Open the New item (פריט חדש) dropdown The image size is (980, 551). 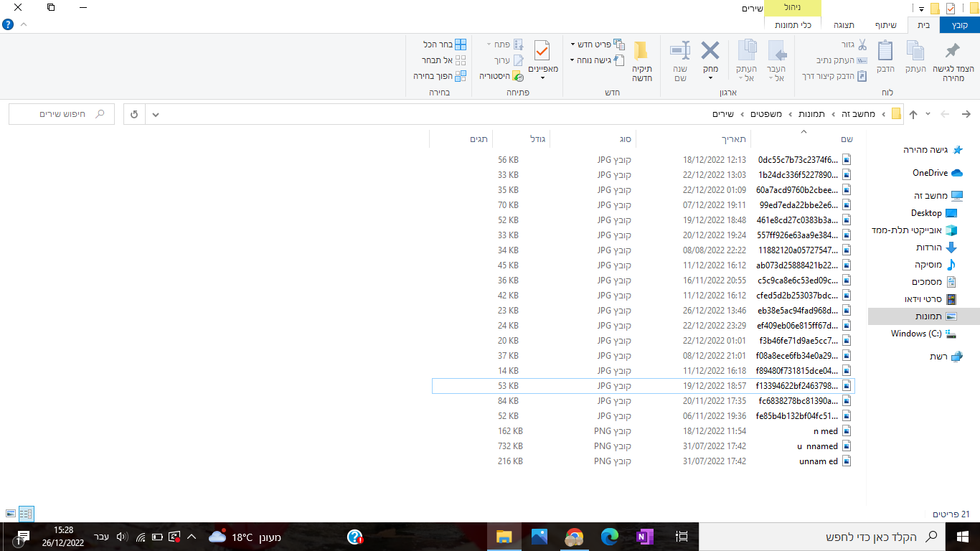click(598, 44)
